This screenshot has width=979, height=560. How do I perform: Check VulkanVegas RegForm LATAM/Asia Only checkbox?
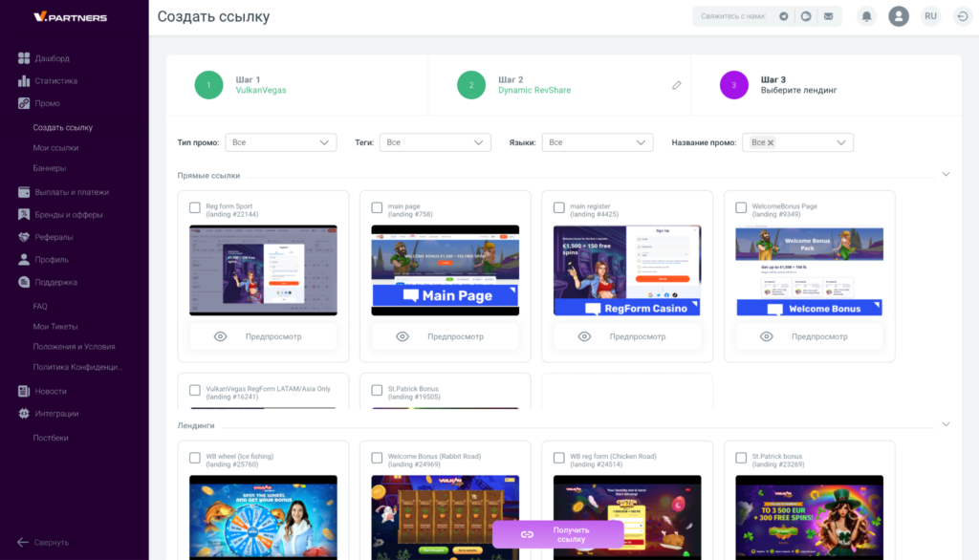(x=195, y=390)
